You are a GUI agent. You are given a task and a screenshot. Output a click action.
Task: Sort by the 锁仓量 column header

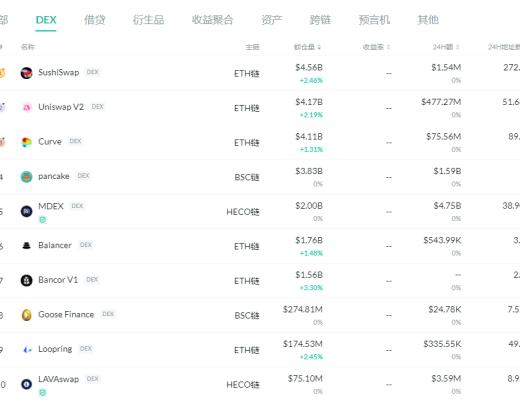pyautogui.click(x=307, y=47)
